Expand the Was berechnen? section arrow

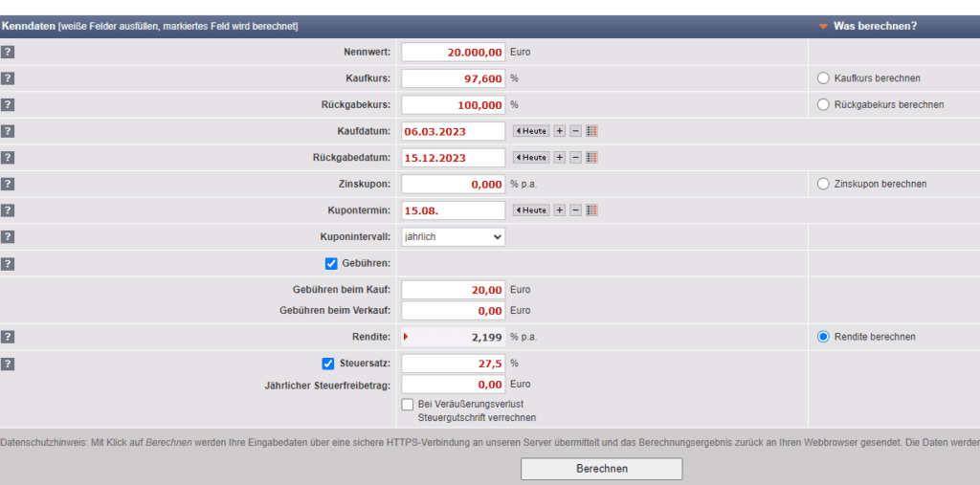click(822, 27)
